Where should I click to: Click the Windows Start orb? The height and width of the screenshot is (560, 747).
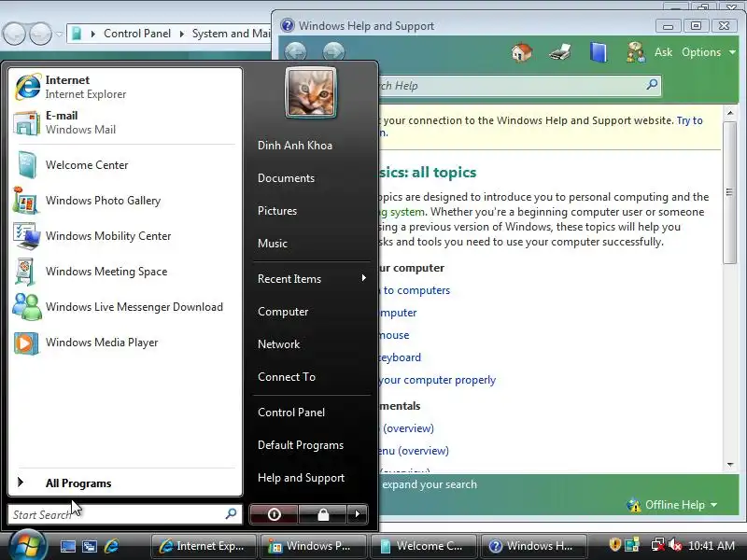click(x=27, y=546)
